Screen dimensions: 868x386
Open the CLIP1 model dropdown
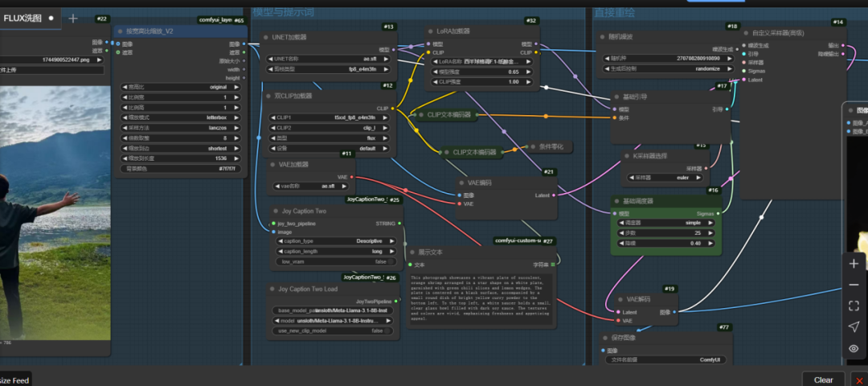pos(329,117)
